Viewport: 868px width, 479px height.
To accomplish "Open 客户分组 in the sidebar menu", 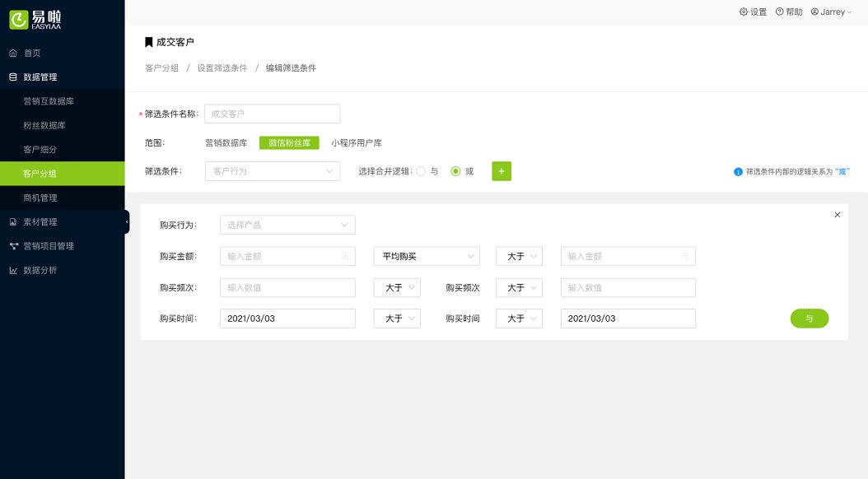I will tap(40, 174).
